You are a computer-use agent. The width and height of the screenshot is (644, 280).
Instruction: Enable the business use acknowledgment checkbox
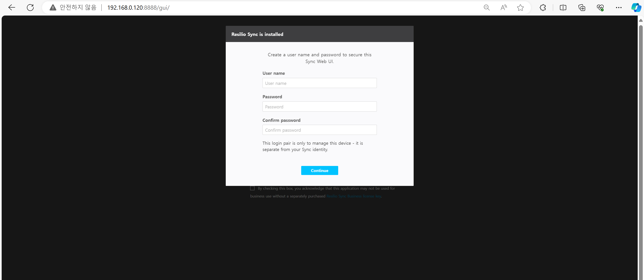(252, 188)
